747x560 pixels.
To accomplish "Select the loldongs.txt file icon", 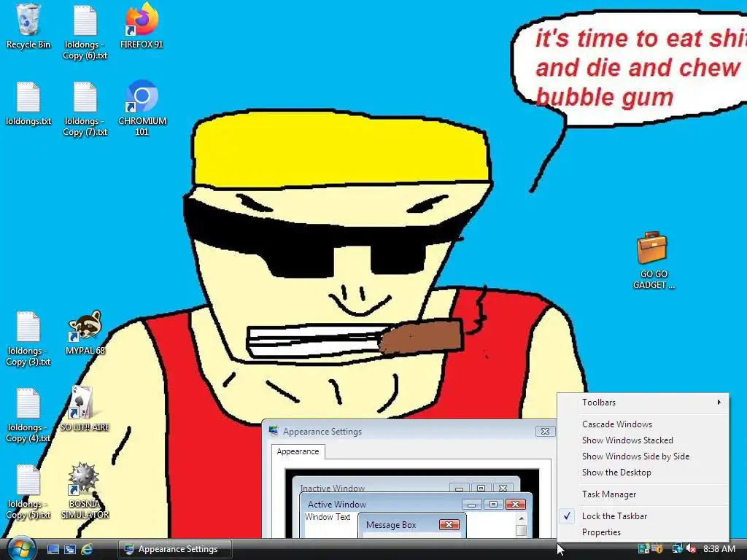I will (28, 97).
